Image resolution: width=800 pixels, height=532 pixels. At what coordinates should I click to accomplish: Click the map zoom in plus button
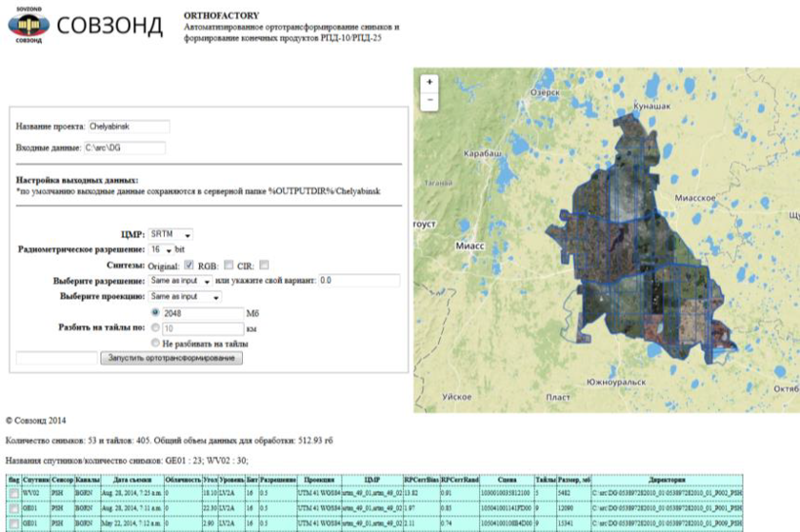click(x=430, y=82)
